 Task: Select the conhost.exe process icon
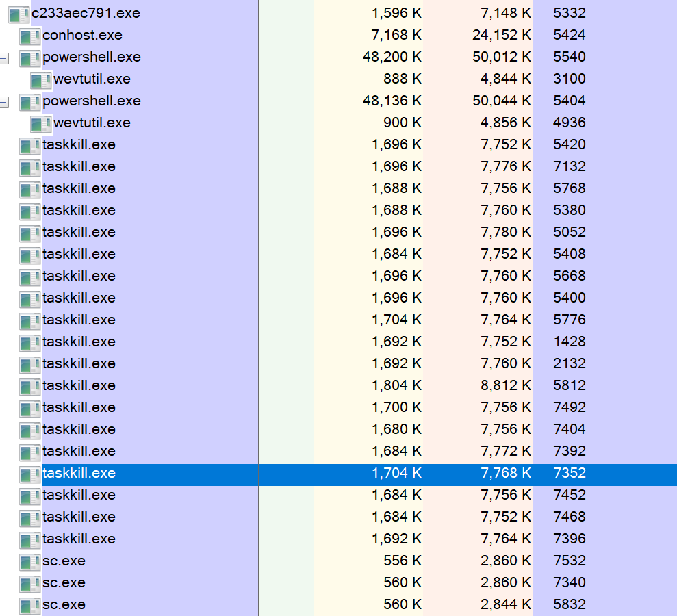(29, 35)
